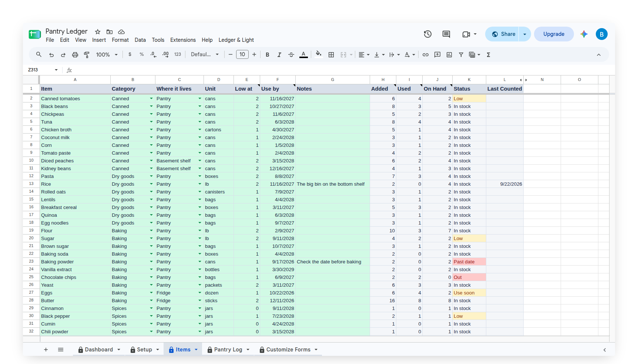Open the Extensions menu
This screenshot has height=364, width=638.
(x=183, y=40)
